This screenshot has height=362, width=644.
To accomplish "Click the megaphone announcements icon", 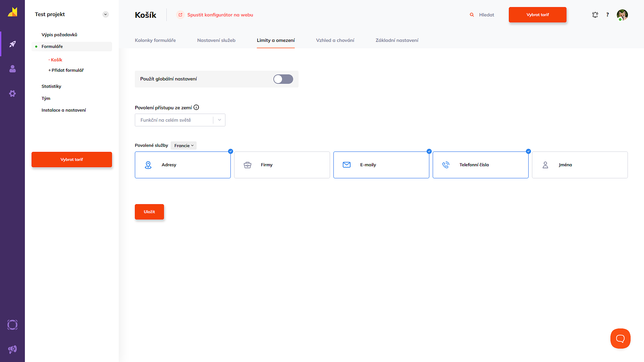I will [x=12, y=349].
